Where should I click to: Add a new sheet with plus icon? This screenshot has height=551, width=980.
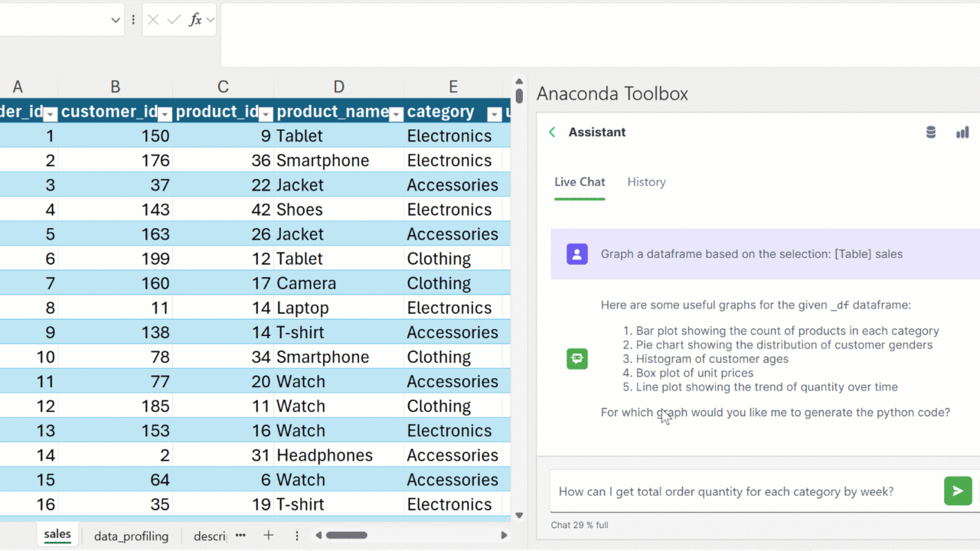[x=268, y=536]
